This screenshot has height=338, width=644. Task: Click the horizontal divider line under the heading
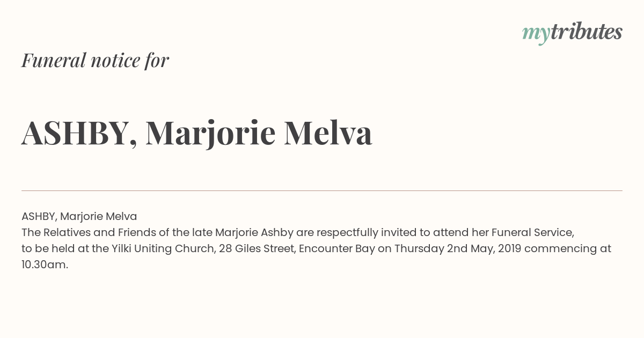[322, 190]
